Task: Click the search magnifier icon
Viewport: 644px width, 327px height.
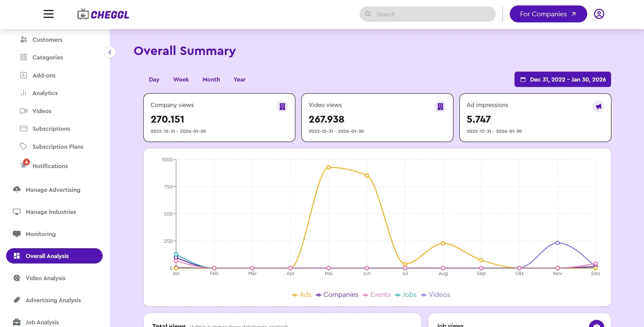Action: 368,14
